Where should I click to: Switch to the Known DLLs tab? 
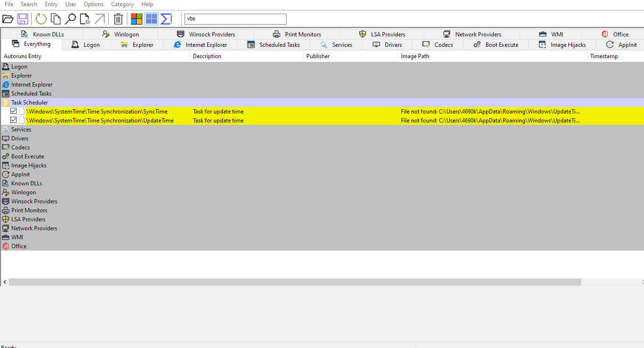click(x=42, y=34)
